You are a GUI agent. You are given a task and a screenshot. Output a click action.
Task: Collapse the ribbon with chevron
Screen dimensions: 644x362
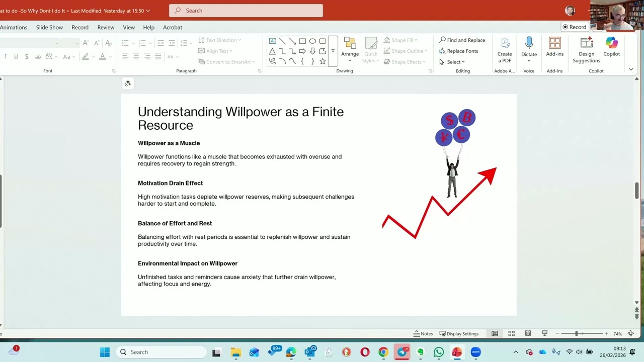631,69
